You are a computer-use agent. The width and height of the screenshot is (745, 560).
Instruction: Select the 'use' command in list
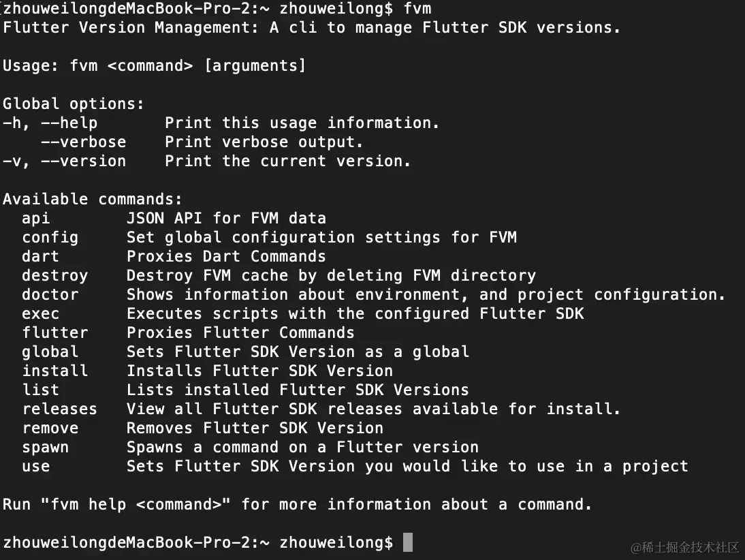click(35, 467)
